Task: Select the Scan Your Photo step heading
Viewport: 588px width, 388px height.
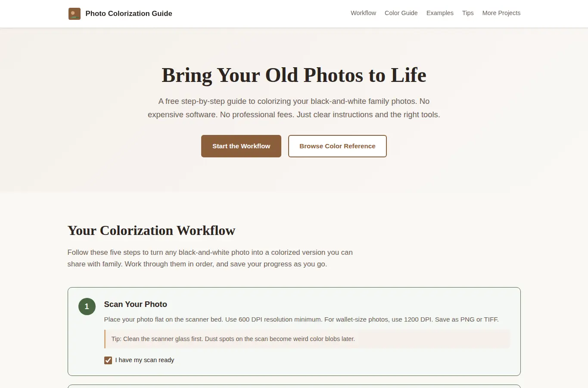Action: (136, 304)
